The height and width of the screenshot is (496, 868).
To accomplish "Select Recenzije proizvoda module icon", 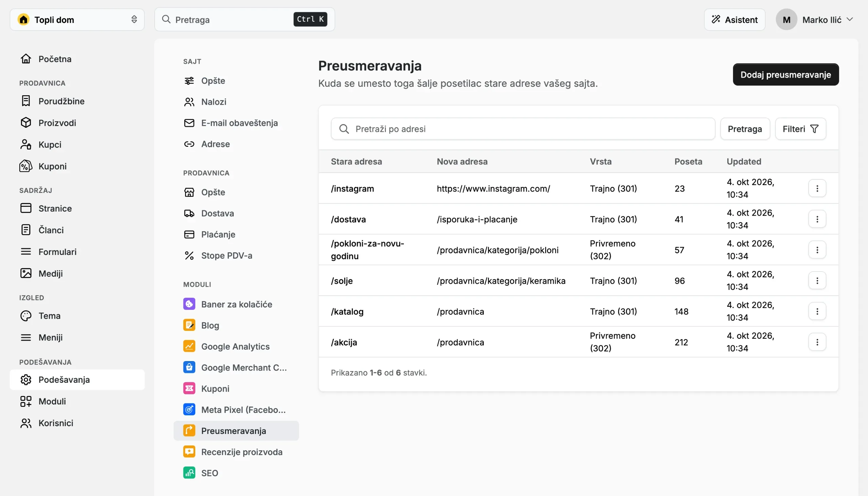I will tap(189, 452).
